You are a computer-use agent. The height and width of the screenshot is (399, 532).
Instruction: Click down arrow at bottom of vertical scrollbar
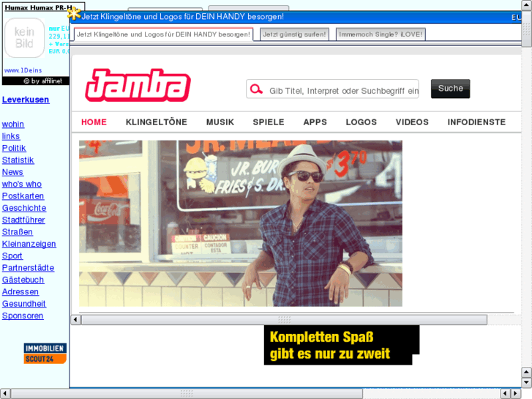[527, 383]
